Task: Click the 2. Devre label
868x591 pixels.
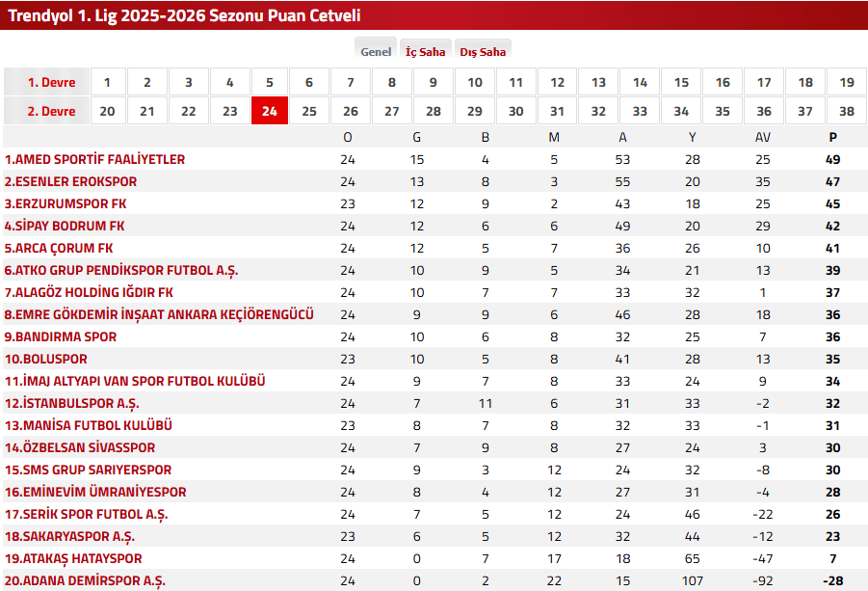Action: point(50,111)
